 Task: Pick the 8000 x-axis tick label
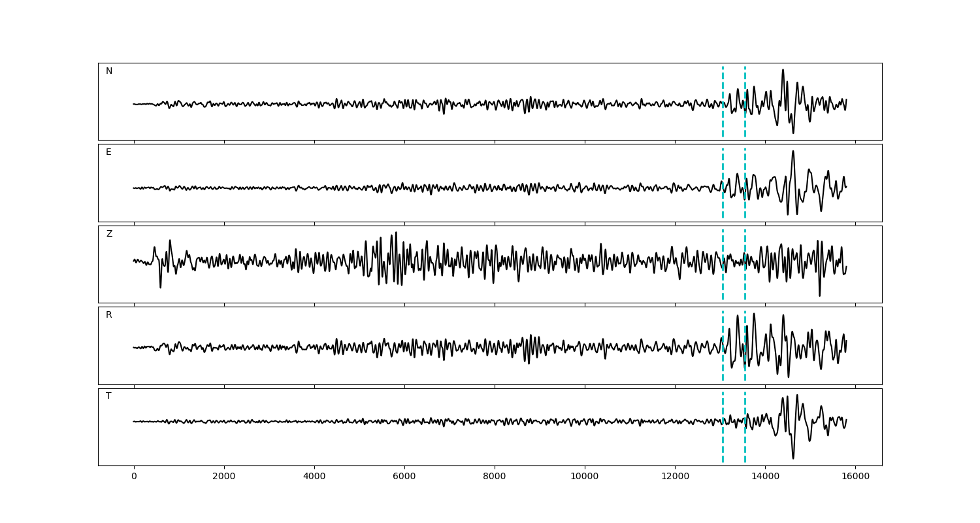(x=495, y=477)
